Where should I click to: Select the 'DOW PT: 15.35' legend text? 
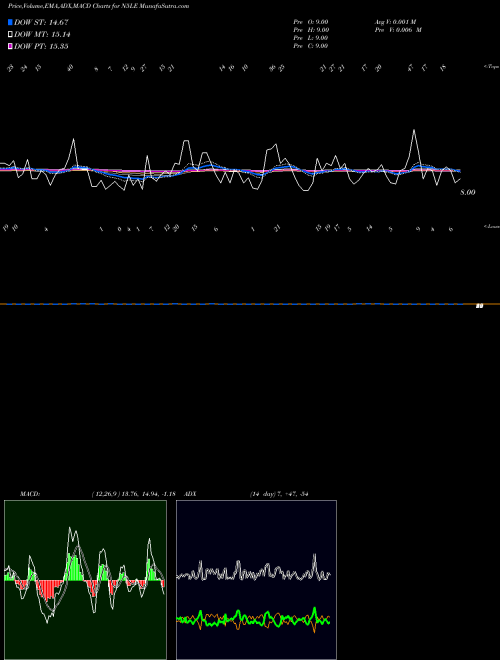coord(41,46)
